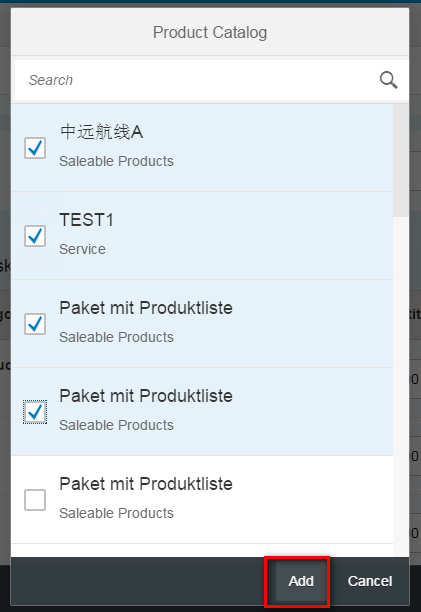Click the Add button
Viewport: 421px width, 612px height.
[x=301, y=581]
